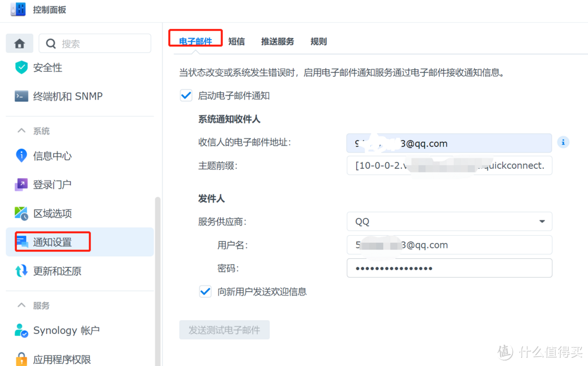This screenshot has height=366, width=588.
Task: Open 登录门户 login portal settings
Action: tap(53, 184)
